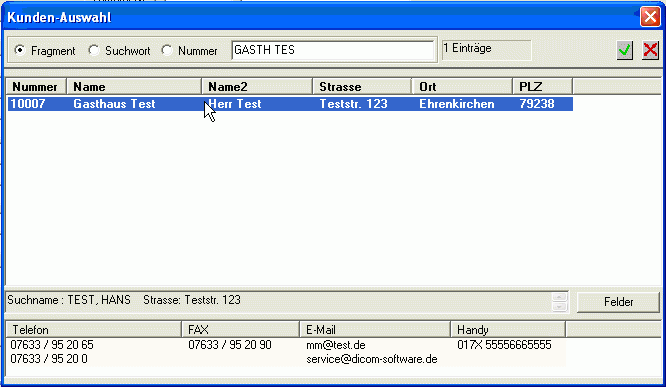
Task: Click the 1 Einträge count field
Action: point(486,50)
